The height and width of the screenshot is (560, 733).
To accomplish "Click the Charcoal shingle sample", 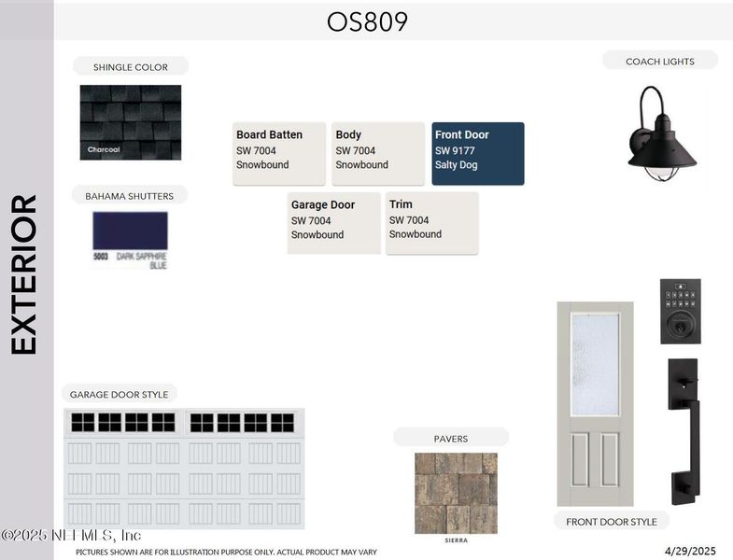I will (131, 122).
